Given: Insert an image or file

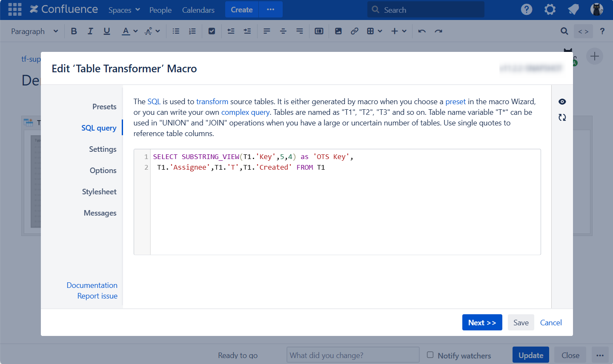Looking at the screenshot, I should (338, 31).
